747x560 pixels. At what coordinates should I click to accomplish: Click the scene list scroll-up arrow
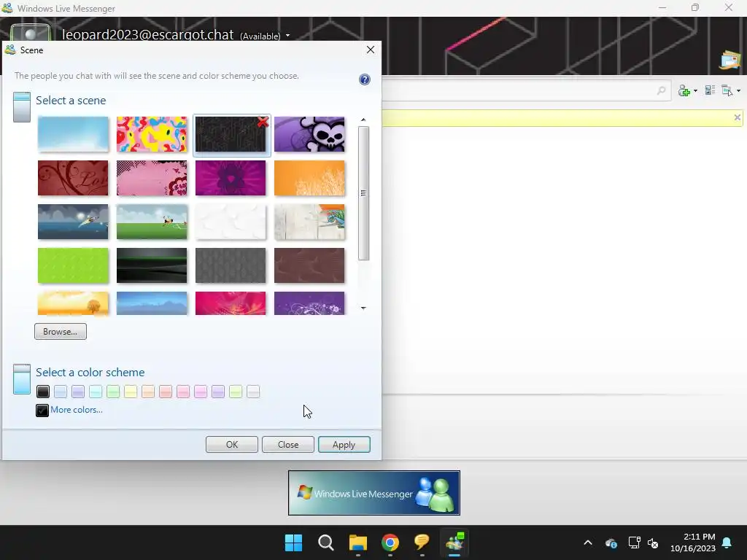(363, 120)
